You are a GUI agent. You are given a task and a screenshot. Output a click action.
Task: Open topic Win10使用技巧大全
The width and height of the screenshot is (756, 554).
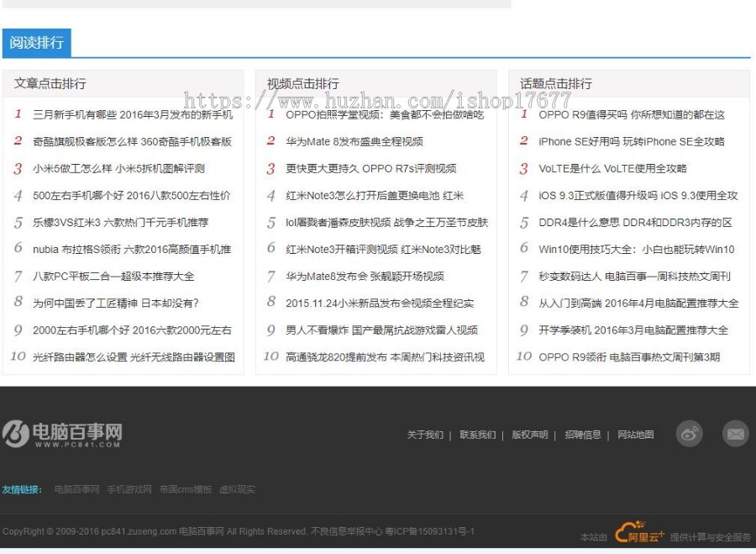click(x=637, y=250)
